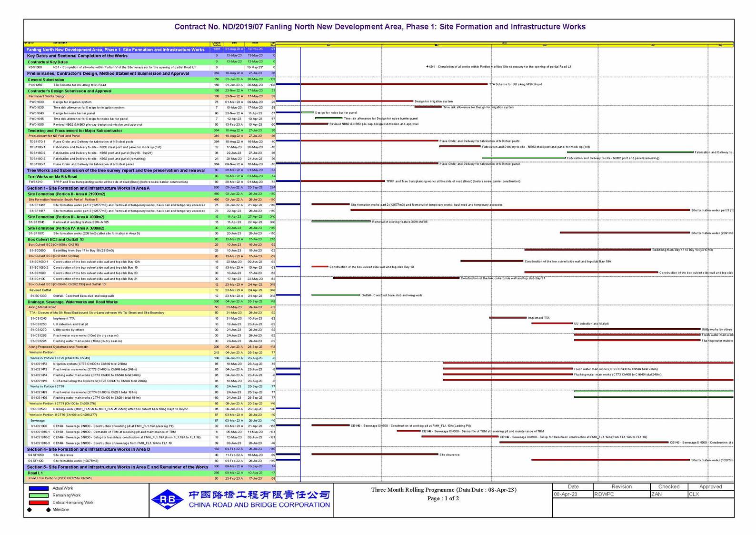This screenshot has width=756, height=535.
Task: Click the Checked column header
Action: [669, 486]
